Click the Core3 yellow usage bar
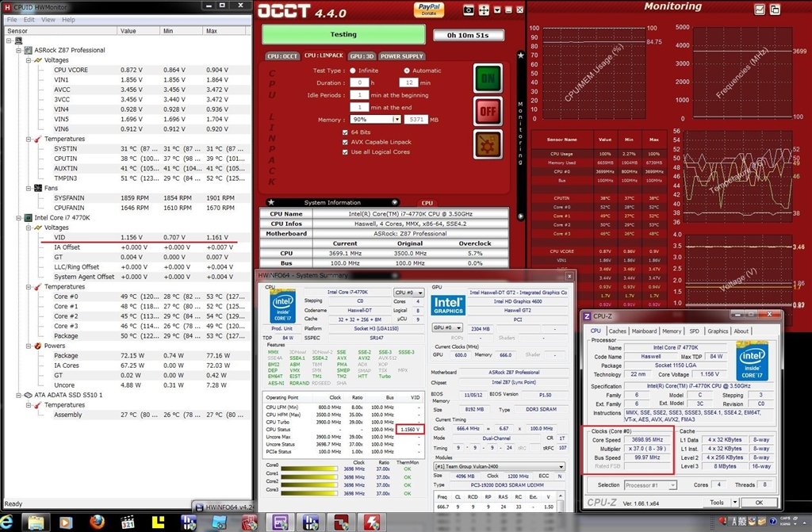 [x=309, y=492]
